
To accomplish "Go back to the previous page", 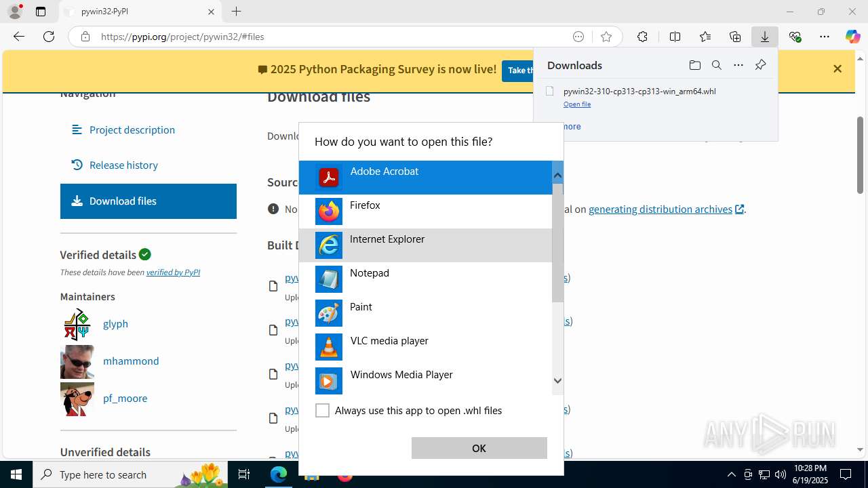I will click(19, 37).
